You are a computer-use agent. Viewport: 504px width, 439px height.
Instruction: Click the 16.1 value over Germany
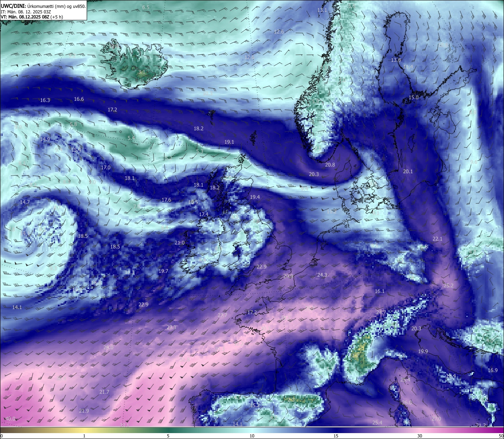click(379, 291)
